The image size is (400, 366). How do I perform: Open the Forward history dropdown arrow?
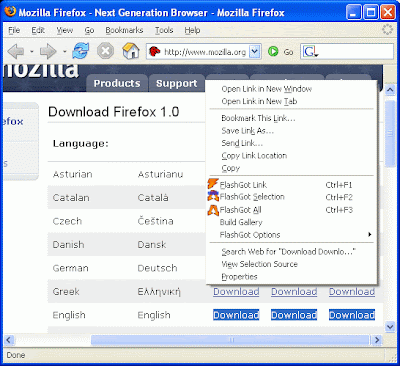tap(64, 52)
